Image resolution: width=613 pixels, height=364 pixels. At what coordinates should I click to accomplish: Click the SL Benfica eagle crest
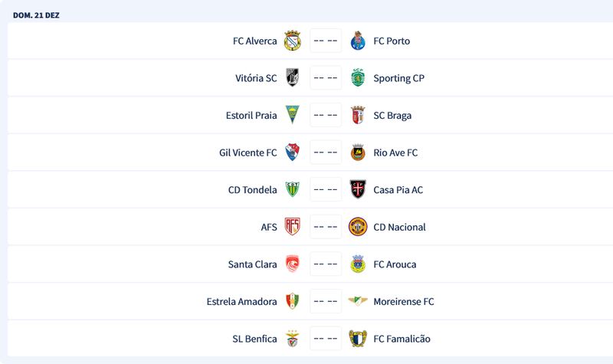292,339
